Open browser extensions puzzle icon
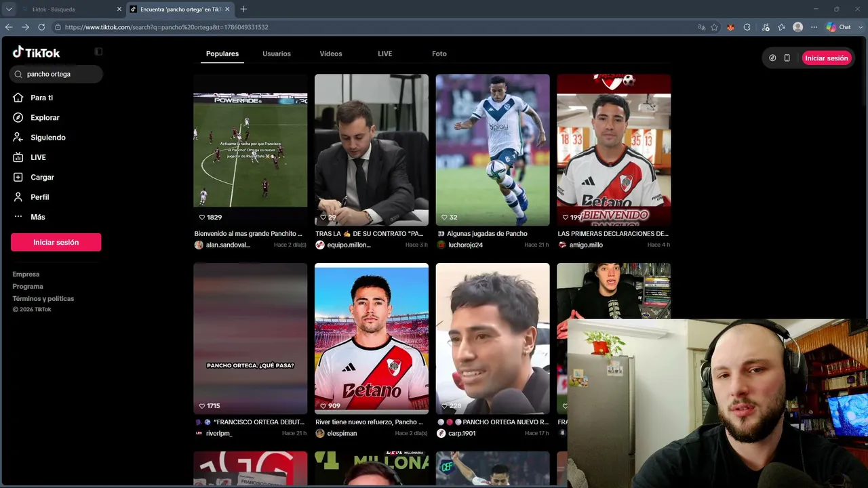 click(x=747, y=27)
